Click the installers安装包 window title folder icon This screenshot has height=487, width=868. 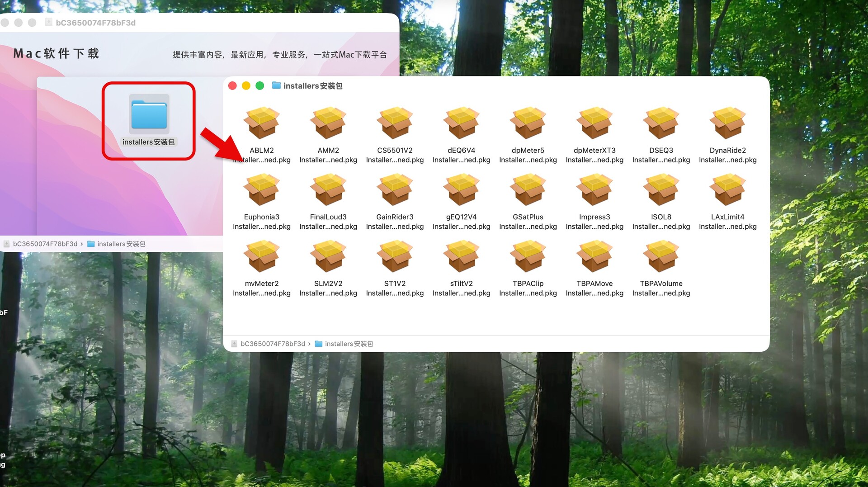(x=276, y=85)
